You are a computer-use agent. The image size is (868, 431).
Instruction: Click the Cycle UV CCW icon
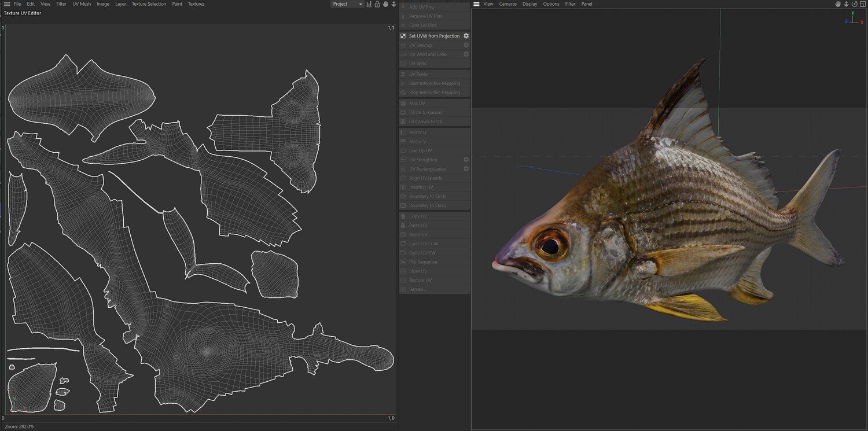tap(403, 244)
